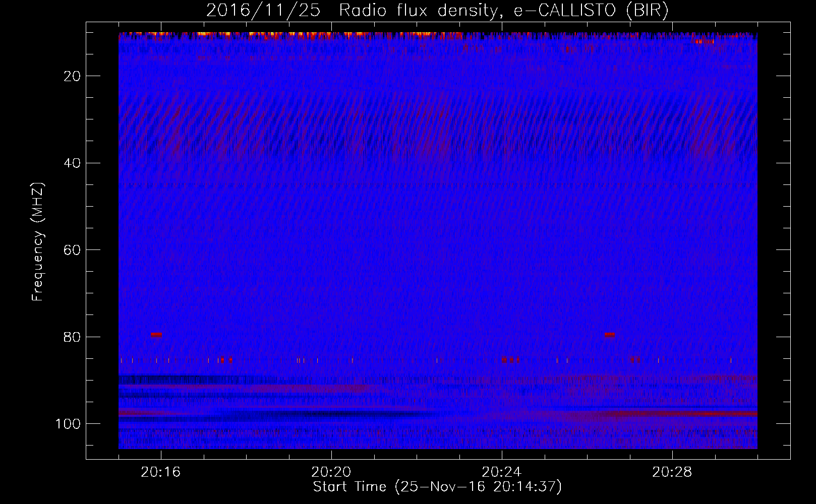Click the 20:28 time tick label
The image size is (816, 504).
(x=672, y=472)
